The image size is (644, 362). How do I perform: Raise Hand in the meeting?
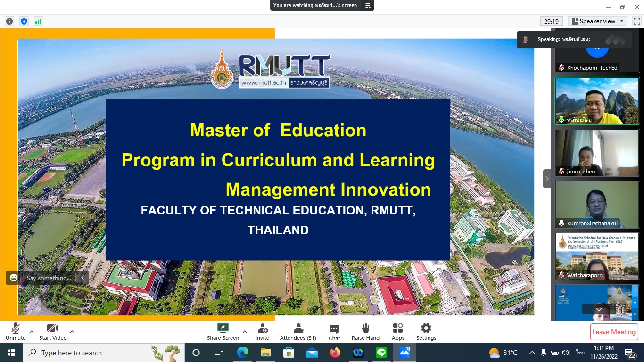[365, 331]
